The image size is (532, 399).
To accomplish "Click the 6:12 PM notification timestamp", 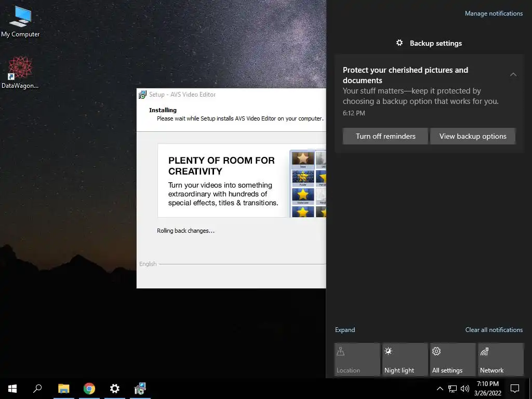I will [354, 113].
